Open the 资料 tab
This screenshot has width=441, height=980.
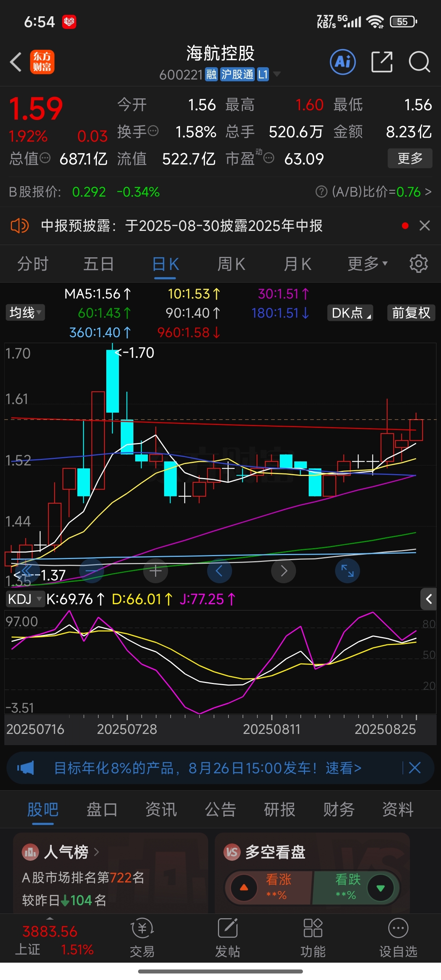(x=398, y=809)
